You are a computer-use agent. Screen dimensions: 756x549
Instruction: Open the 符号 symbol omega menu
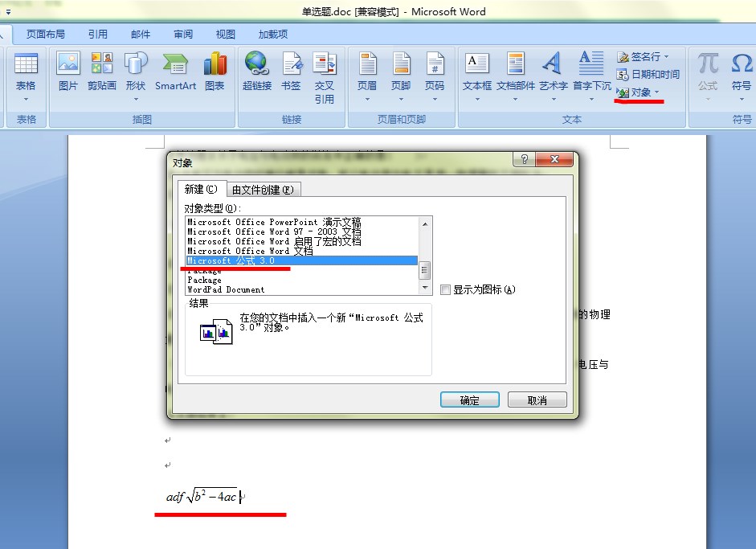742,64
